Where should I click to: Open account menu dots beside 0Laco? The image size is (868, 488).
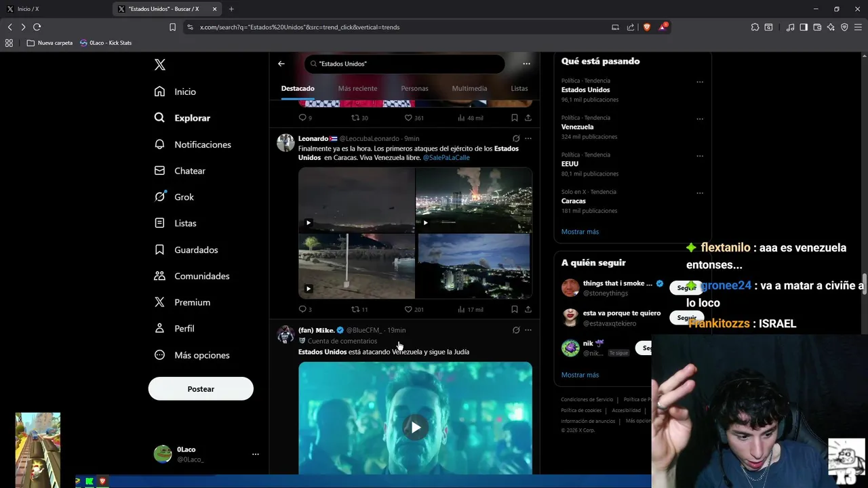(x=256, y=454)
